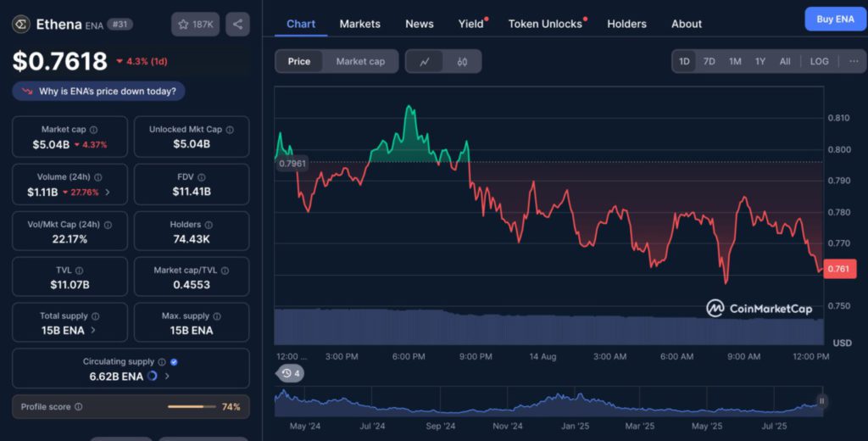Click the verified circulating supply badge

click(174, 361)
